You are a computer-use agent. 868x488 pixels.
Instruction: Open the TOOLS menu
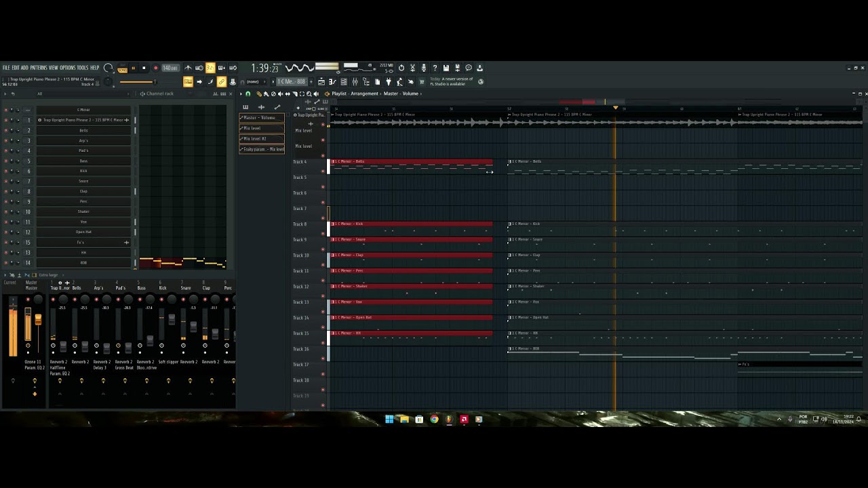tap(83, 68)
